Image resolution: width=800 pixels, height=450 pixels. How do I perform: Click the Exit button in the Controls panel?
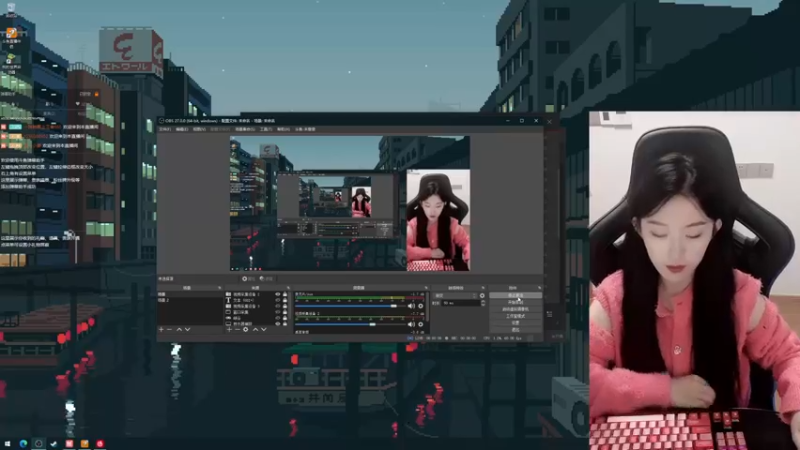pyautogui.click(x=515, y=330)
